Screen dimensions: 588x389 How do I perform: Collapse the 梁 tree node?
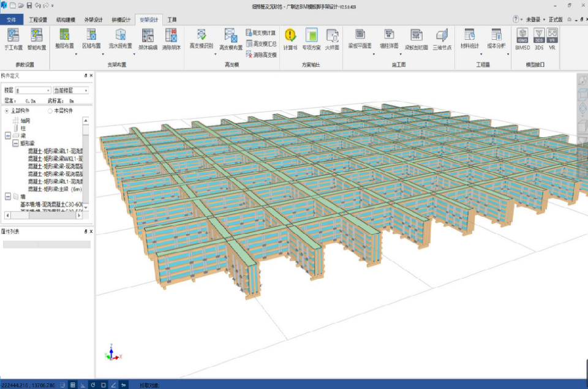pos(8,135)
